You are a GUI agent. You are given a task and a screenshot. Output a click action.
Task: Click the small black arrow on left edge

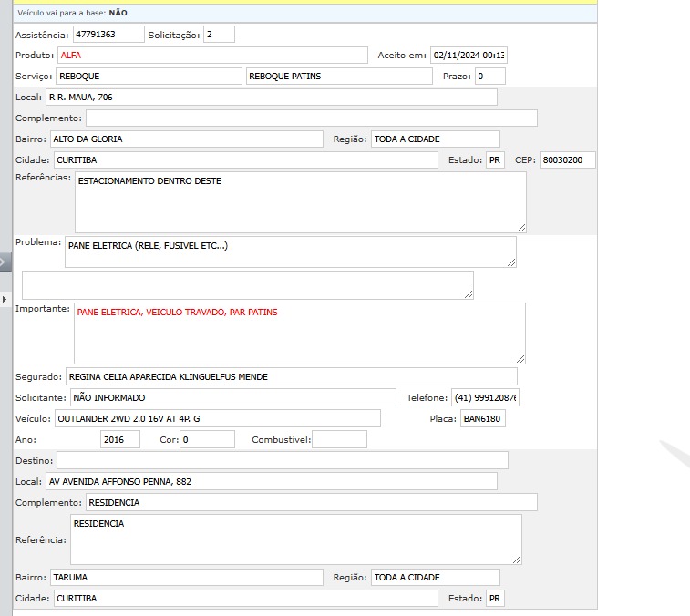pyautogui.click(x=4, y=298)
